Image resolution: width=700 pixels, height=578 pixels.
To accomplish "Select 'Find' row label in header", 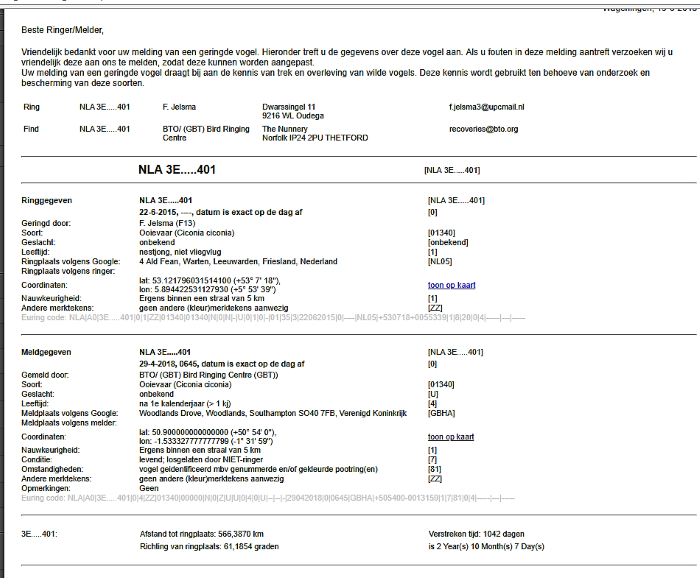I will (31, 129).
